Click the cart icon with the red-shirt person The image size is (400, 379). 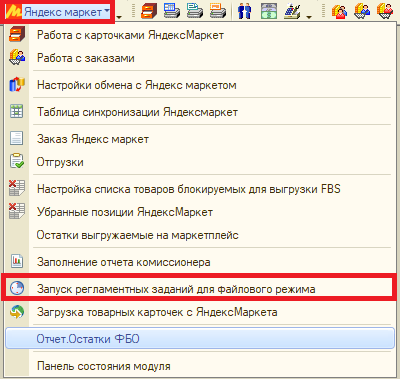(x=385, y=11)
